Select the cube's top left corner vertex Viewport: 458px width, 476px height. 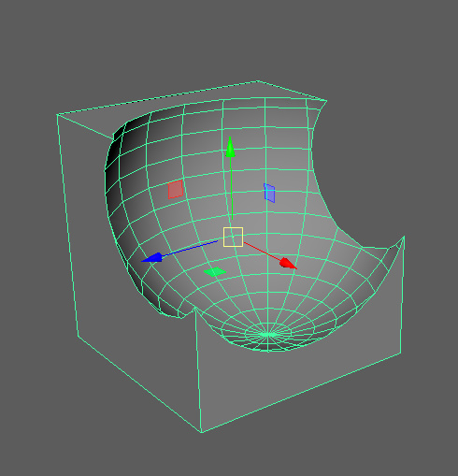coord(57,115)
